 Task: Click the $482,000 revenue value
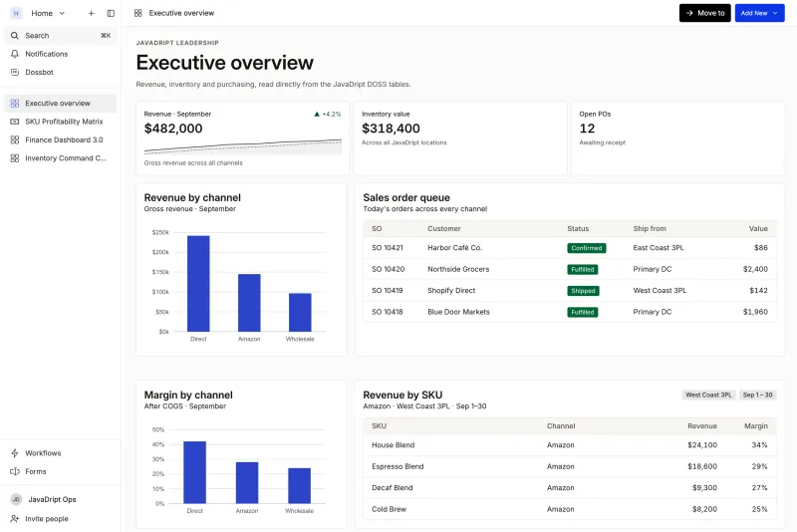point(173,129)
